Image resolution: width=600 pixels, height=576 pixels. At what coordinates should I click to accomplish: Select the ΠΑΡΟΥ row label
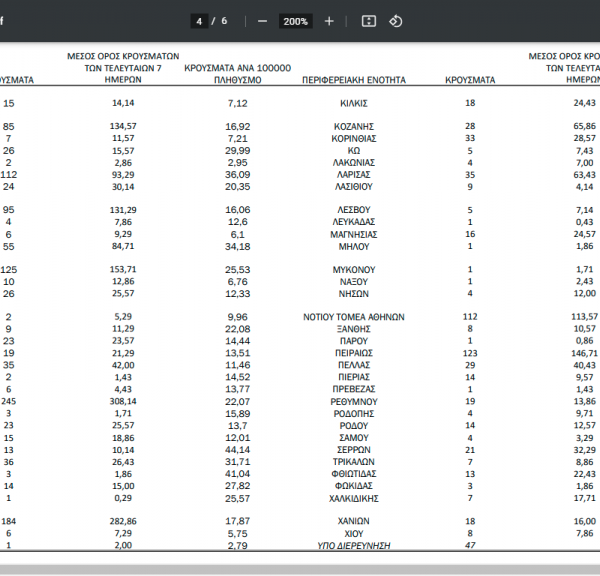pyautogui.click(x=354, y=341)
